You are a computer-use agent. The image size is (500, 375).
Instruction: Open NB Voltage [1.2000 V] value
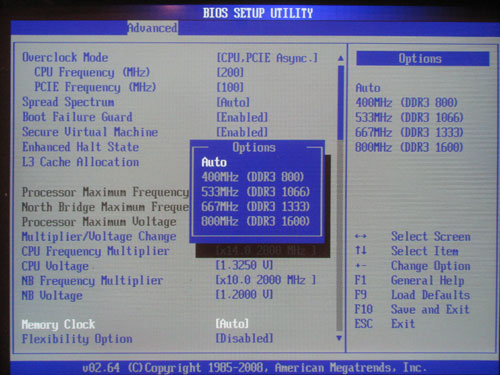click(x=244, y=295)
